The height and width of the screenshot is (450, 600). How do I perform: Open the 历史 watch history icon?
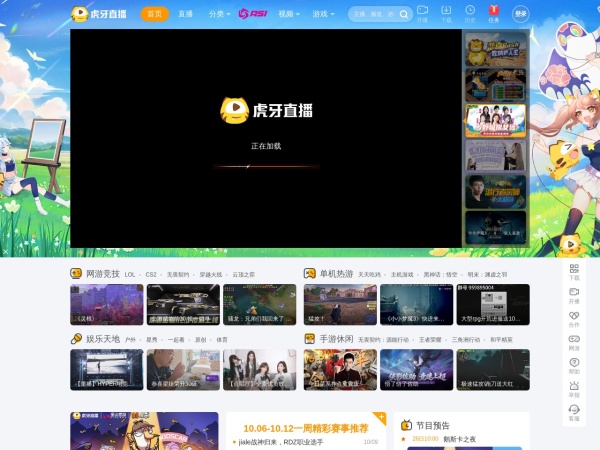click(x=470, y=13)
